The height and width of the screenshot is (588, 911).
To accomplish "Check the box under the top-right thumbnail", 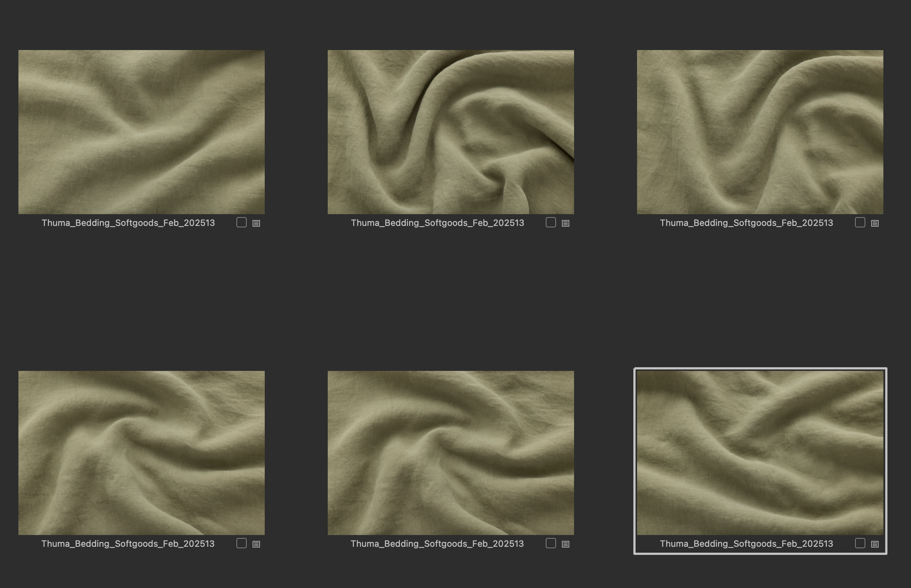I will coord(860,223).
